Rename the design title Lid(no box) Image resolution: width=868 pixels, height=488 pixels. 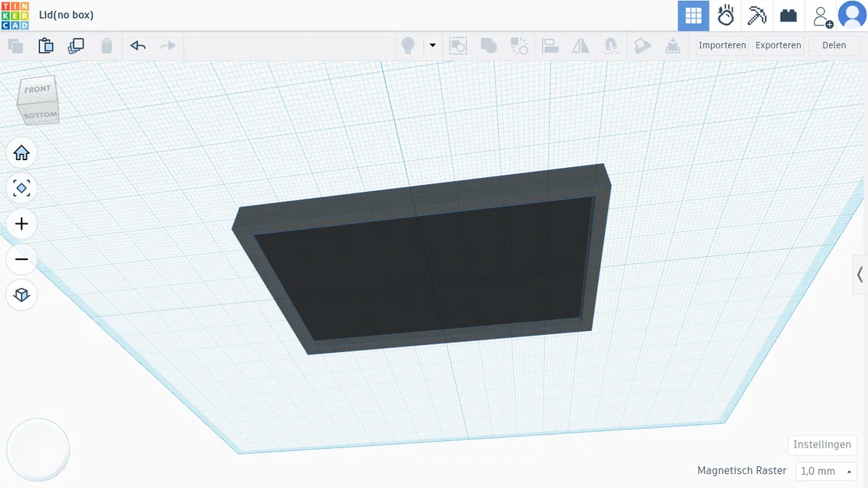tap(66, 15)
